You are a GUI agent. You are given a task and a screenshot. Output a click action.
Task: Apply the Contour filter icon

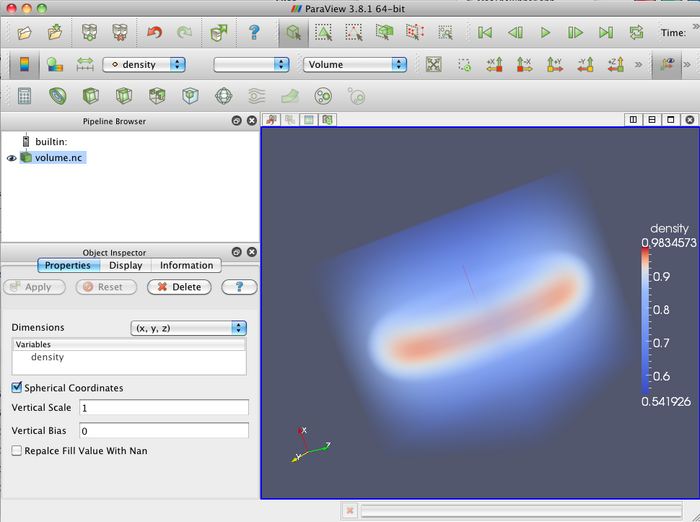coord(58,96)
